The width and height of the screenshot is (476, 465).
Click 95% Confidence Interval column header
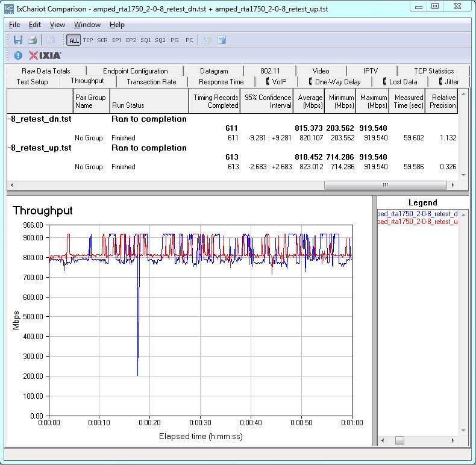(x=267, y=101)
